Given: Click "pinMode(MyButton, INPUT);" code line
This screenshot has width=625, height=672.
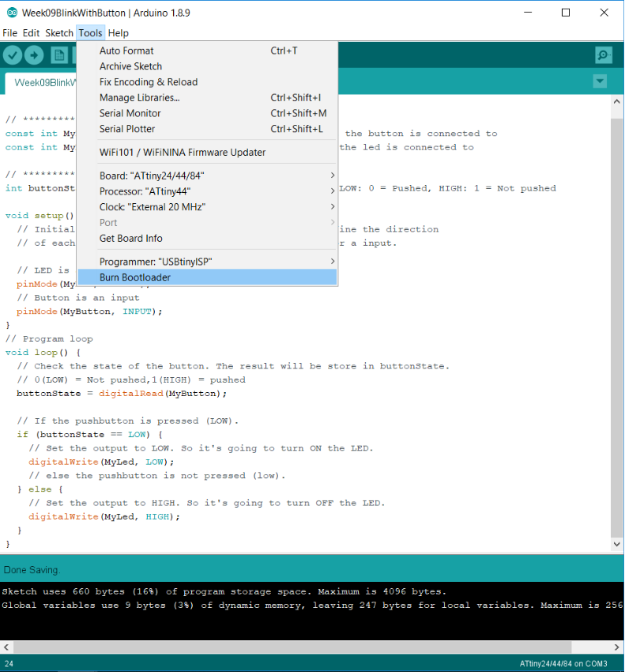Looking at the screenshot, I should coord(89,311).
